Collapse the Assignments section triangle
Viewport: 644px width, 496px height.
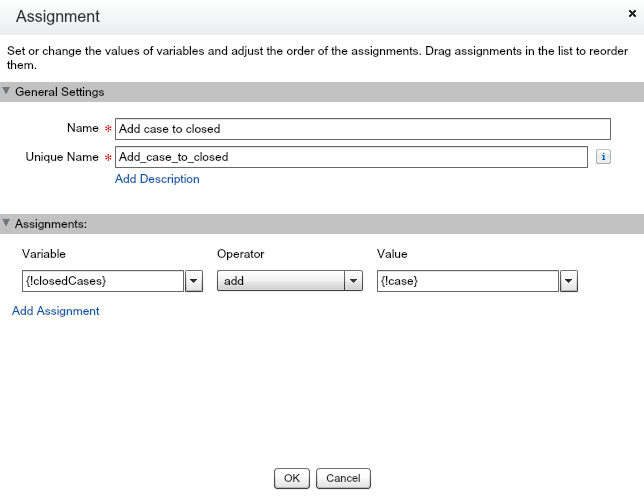click(x=7, y=223)
